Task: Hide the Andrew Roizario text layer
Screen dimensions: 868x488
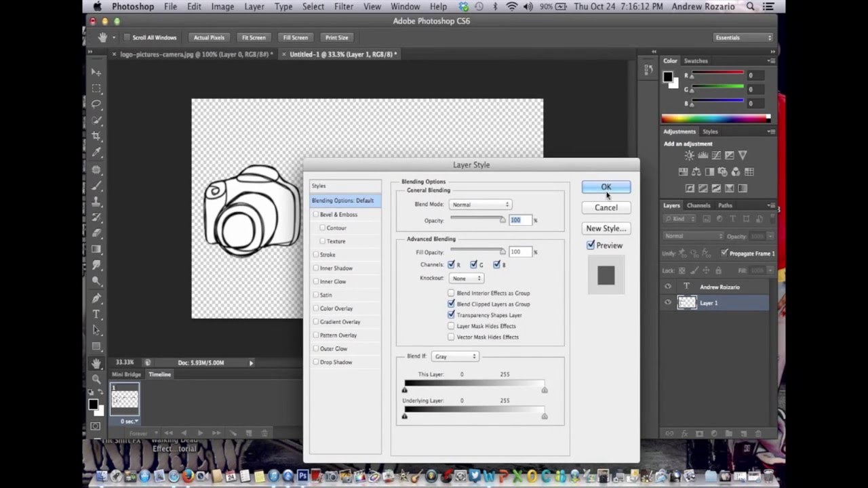Action: 668,287
